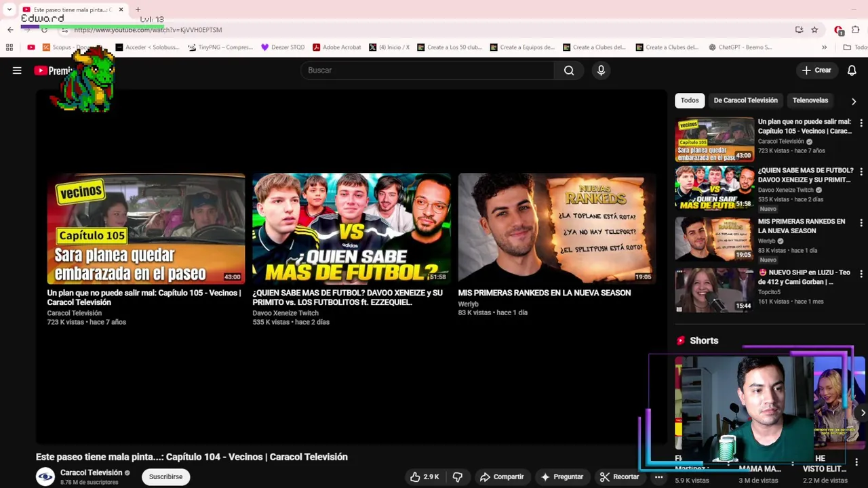Like the video with thumbs up 2.9 K
Image resolution: width=868 pixels, height=488 pixels.
[x=425, y=477]
